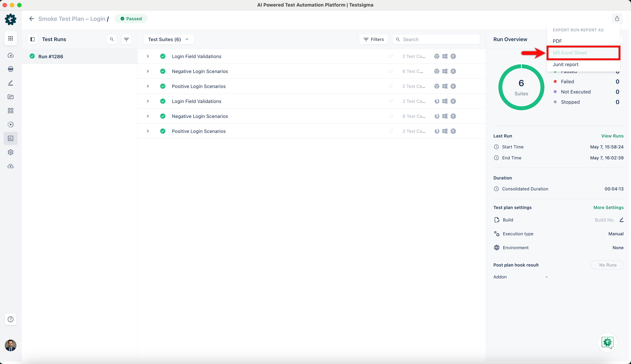The width and height of the screenshot is (631, 364).
Task: Click the green Passed status badge
Action: [x=131, y=19]
